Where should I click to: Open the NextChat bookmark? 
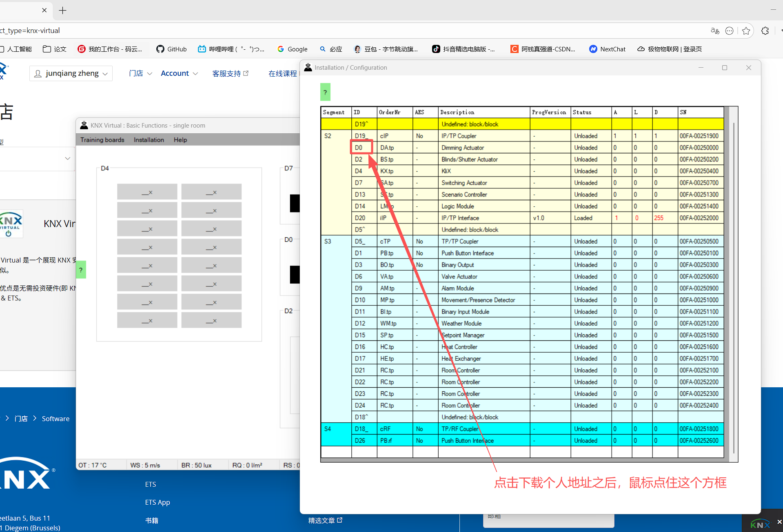(607, 49)
